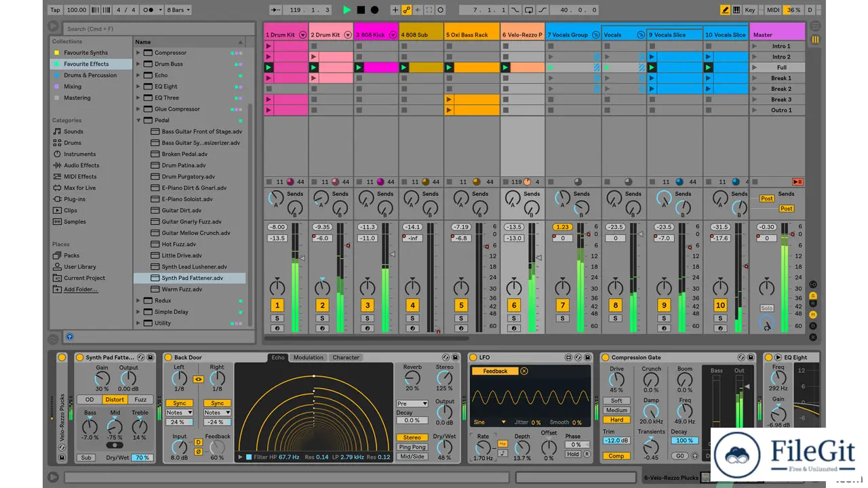Screen dimensions: 868x488
Task: Toggle computer MIDI keyboard icon
Action: click(736, 10)
